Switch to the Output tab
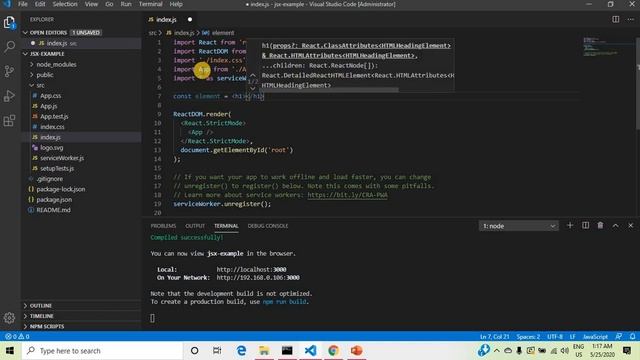 click(195, 226)
